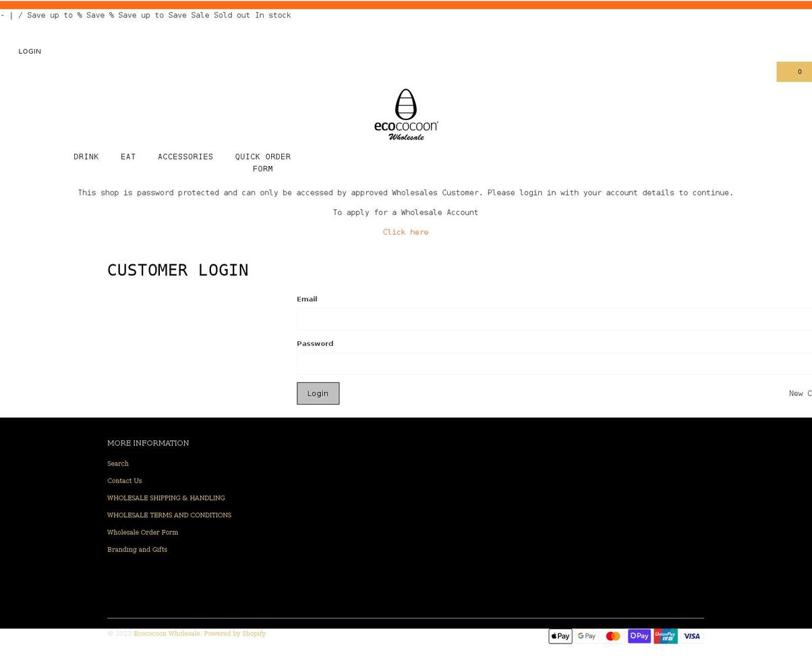Image resolution: width=812 pixels, height=663 pixels.
Task: Click the Powered by Shopify link
Action: [235, 633]
